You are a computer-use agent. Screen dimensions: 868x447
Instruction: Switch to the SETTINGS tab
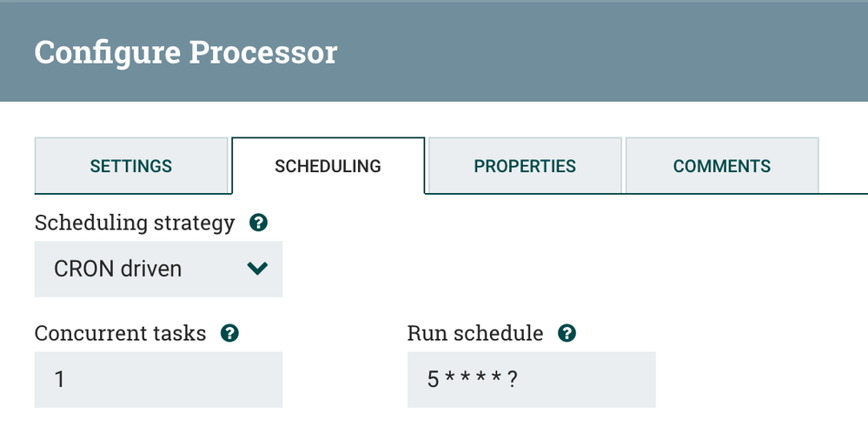[131, 166]
